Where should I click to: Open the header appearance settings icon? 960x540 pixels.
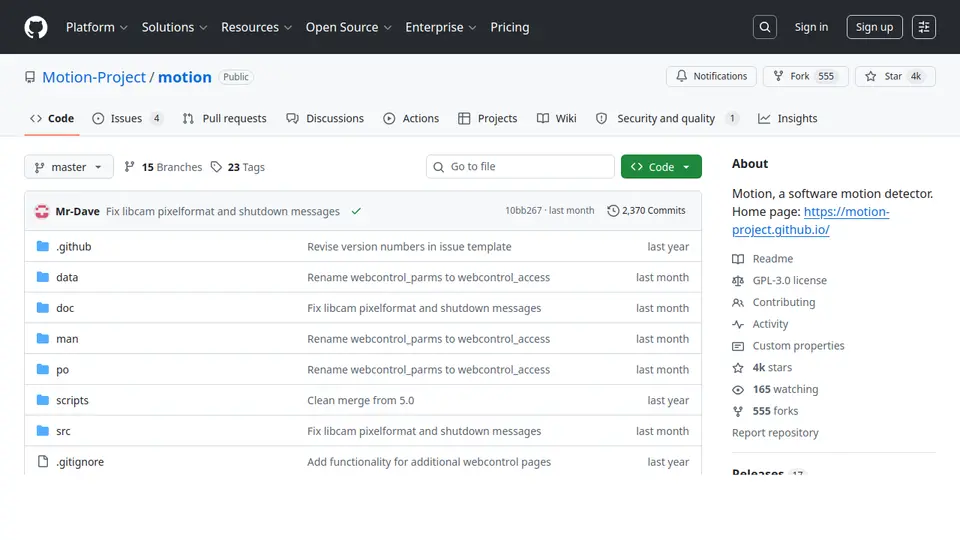pyautogui.click(x=924, y=27)
